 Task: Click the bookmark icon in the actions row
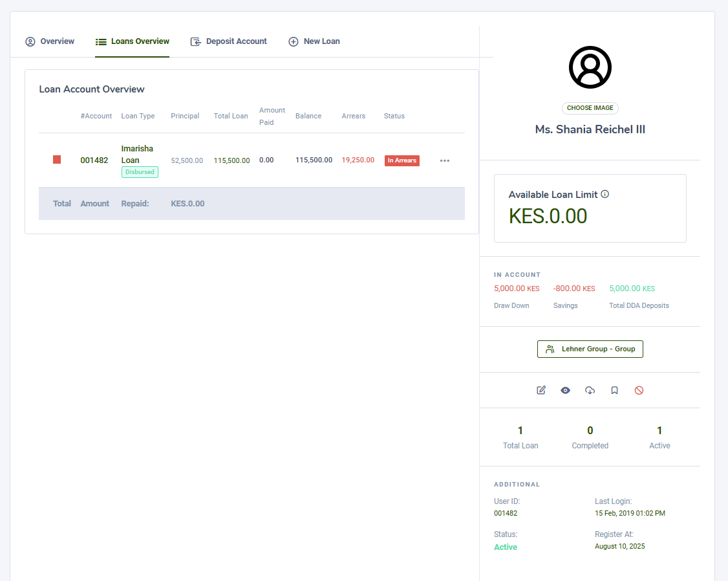point(614,390)
